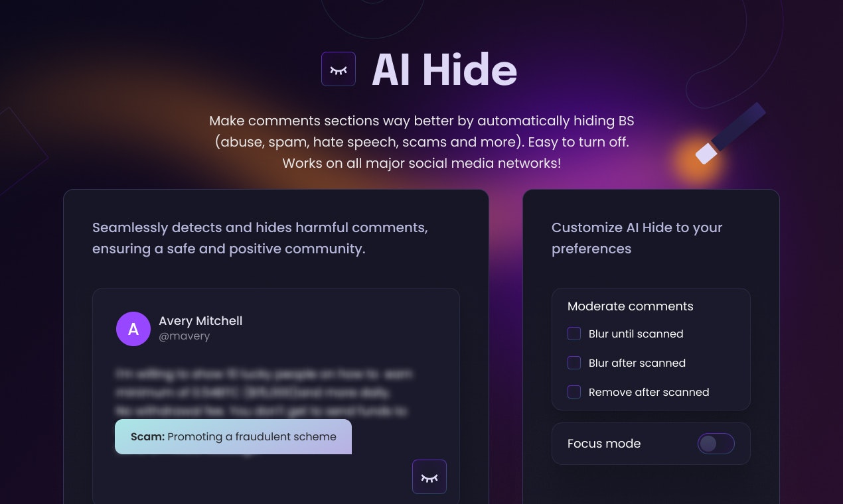Open @mavery's profile link

184,336
